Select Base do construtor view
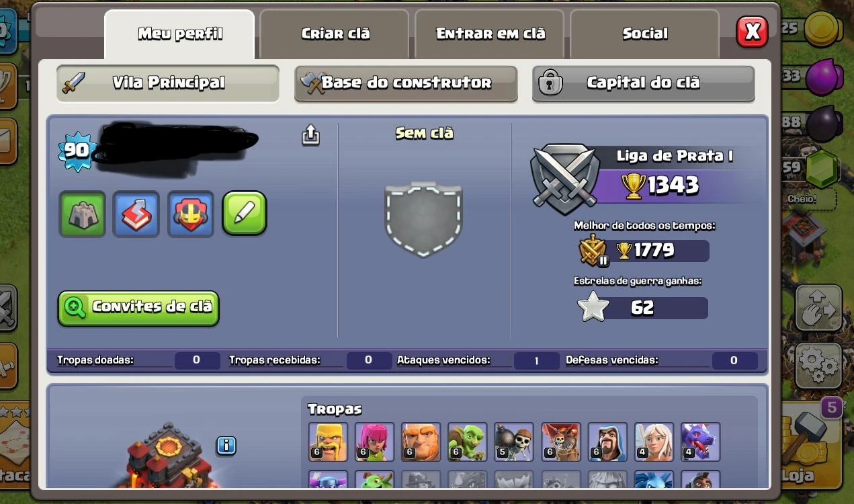This screenshot has width=854, height=504. pos(406,83)
